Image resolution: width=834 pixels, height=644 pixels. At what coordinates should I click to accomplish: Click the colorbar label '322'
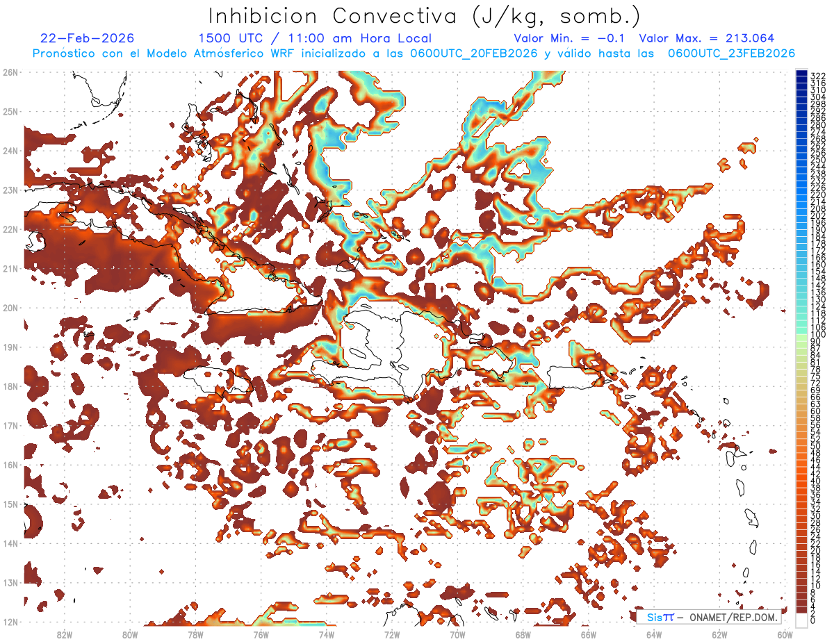(817, 76)
